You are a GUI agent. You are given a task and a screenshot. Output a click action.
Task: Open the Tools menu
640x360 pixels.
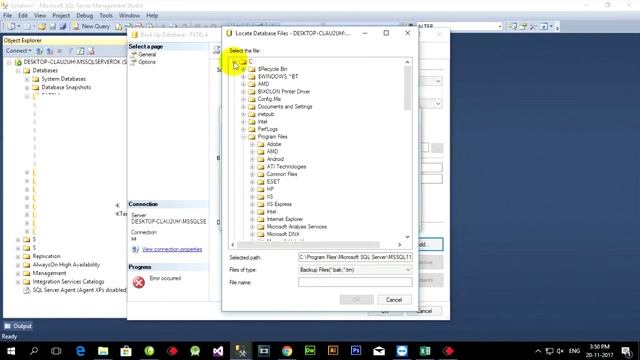click(x=106, y=16)
